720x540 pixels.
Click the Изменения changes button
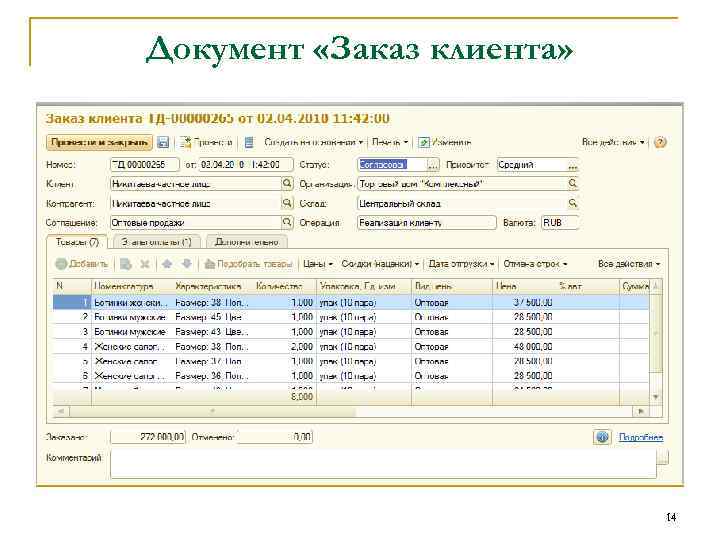click(x=445, y=142)
